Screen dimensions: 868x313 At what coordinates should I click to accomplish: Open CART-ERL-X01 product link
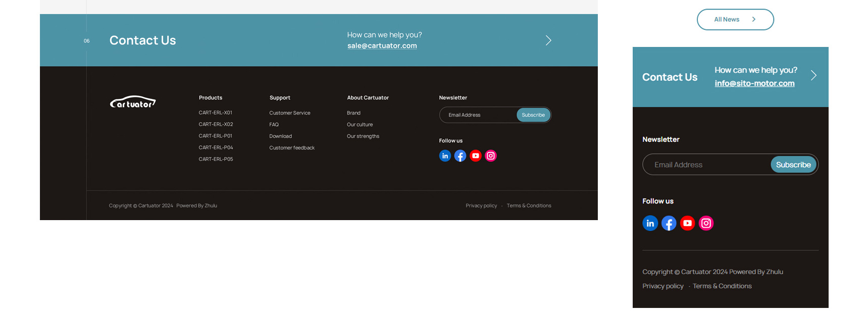(216, 113)
